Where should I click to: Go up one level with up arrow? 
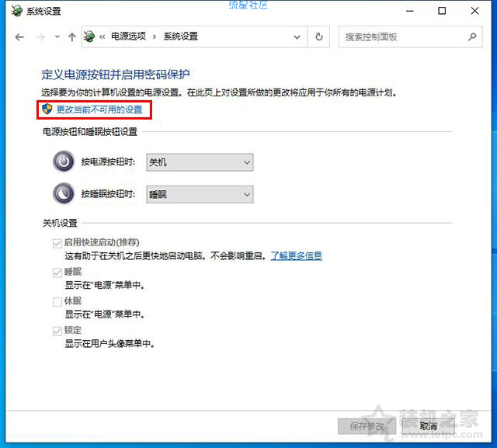[72, 37]
